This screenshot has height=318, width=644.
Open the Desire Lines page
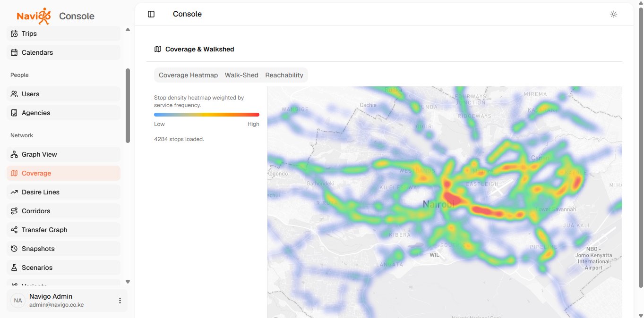64,192
